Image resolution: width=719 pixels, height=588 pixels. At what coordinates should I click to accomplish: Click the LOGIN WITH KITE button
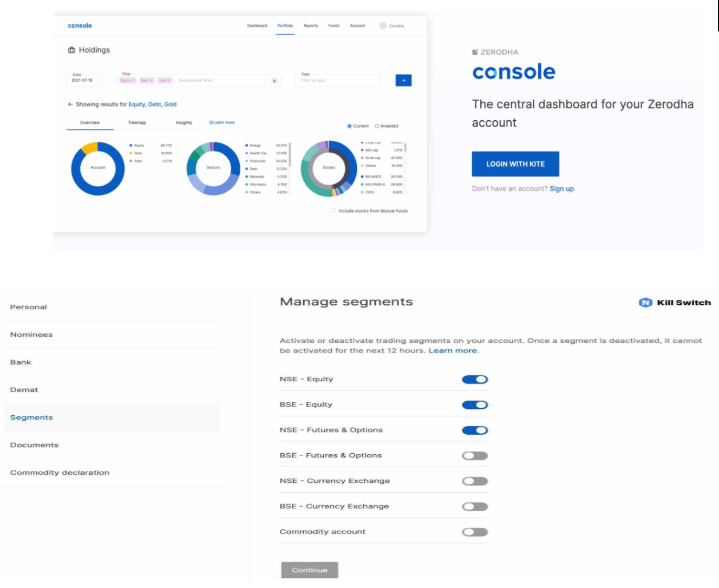pos(515,164)
